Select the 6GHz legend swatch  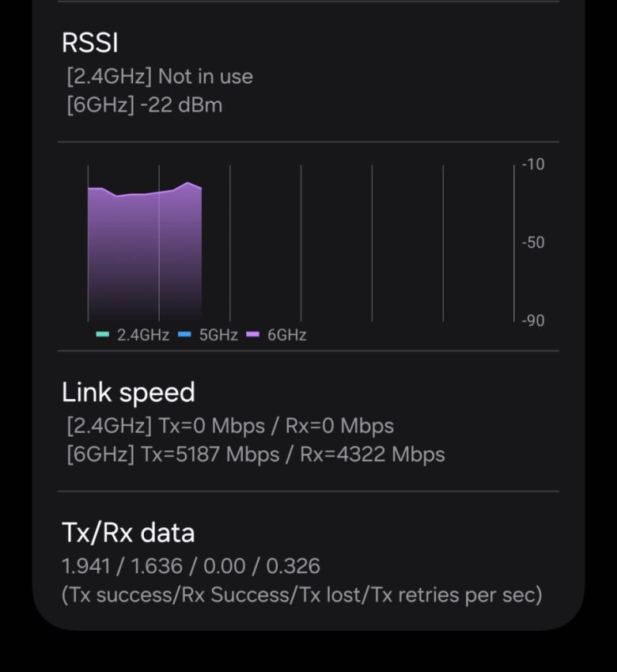click(x=251, y=335)
